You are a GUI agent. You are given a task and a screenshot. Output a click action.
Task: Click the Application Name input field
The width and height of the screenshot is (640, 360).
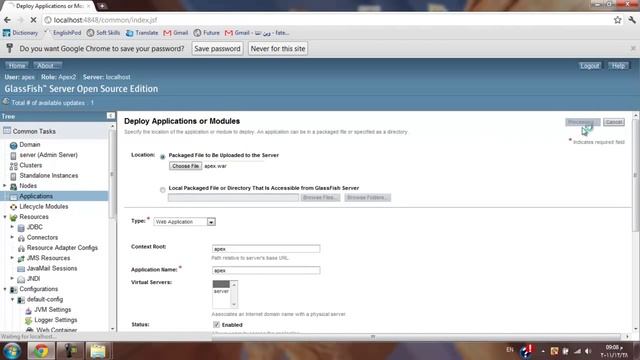click(x=266, y=270)
